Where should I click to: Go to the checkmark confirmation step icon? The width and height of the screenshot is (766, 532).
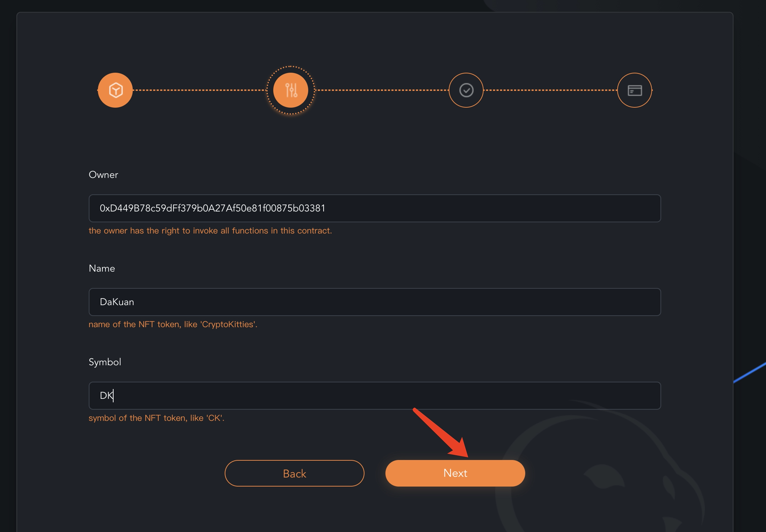(x=466, y=90)
